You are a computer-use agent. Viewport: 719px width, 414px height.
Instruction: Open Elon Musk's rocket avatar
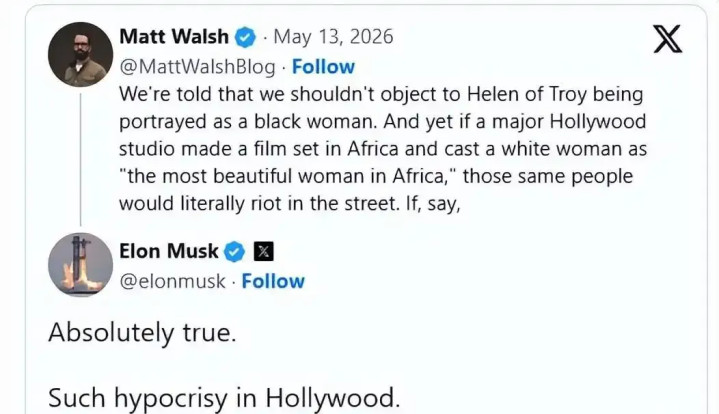80,265
